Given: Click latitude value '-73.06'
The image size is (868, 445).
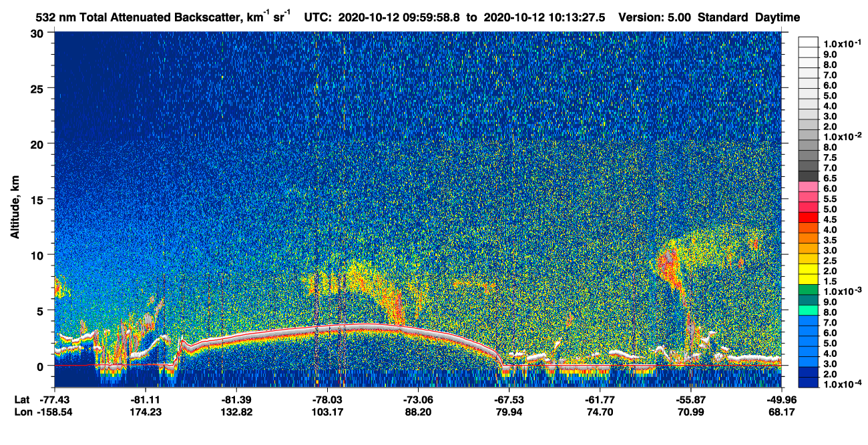Looking at the screenshot, I should click(418, 400).
